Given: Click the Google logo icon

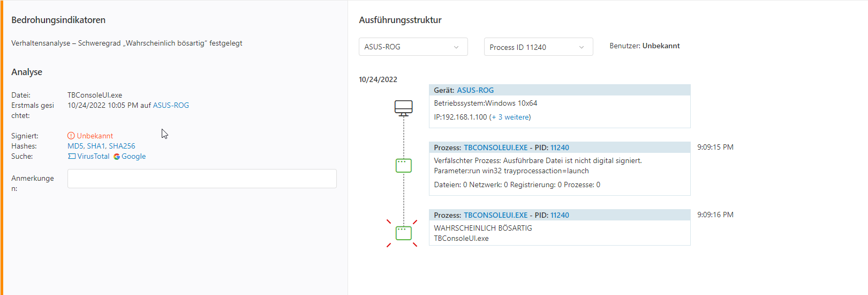Looking at the screenshot, I should pos(117,157).
